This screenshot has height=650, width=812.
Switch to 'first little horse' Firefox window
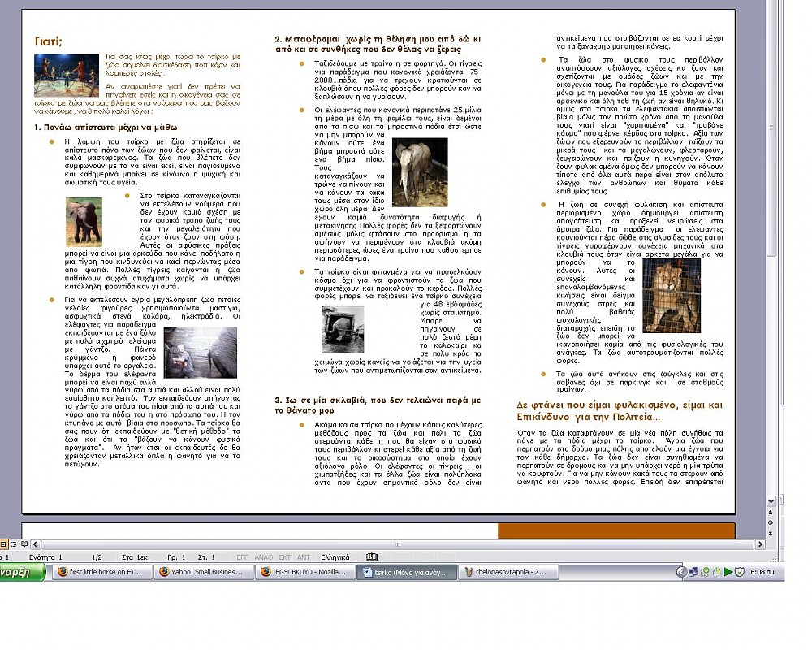pyautogui.click(x=98, y=572)
